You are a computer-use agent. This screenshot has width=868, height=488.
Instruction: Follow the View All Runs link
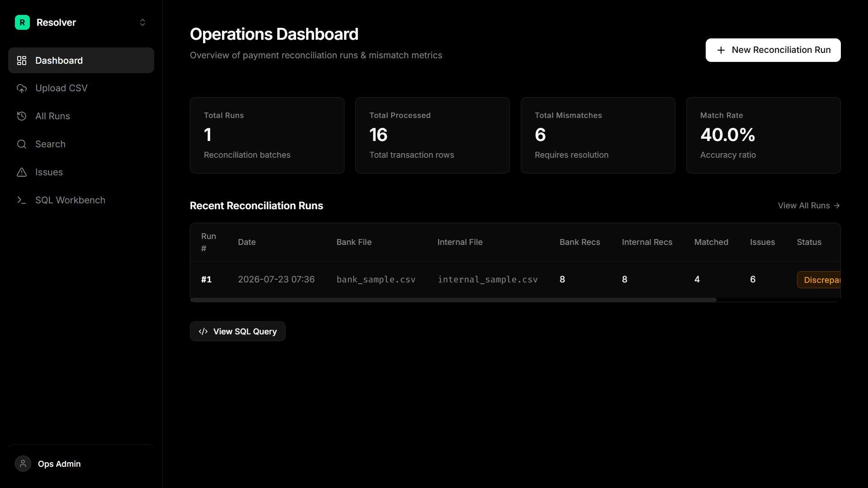click(809, 206)
